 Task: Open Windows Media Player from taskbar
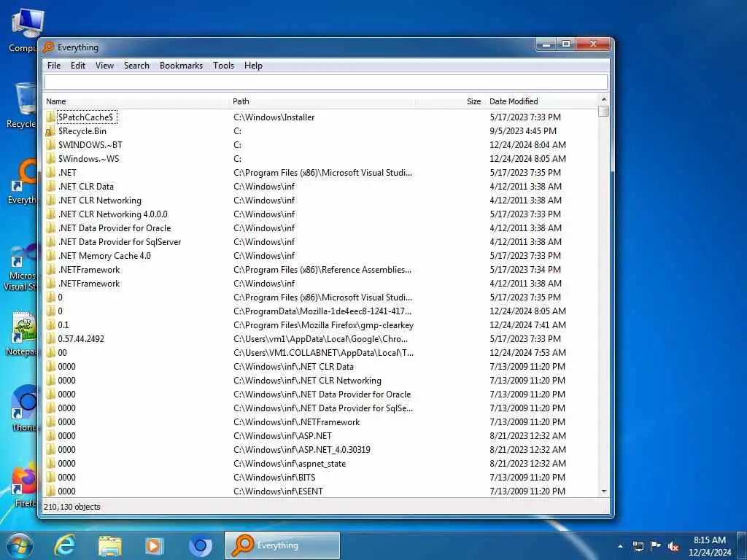tap(154, 545)
